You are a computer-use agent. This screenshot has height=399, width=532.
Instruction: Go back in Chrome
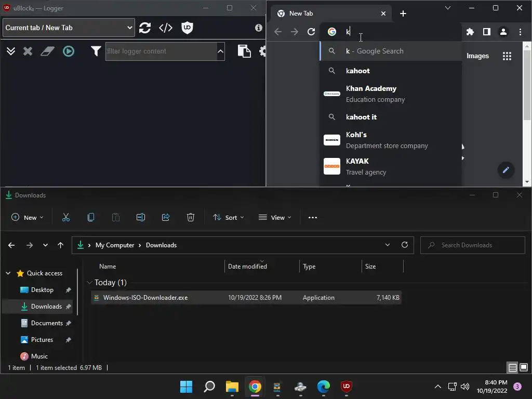278,32
